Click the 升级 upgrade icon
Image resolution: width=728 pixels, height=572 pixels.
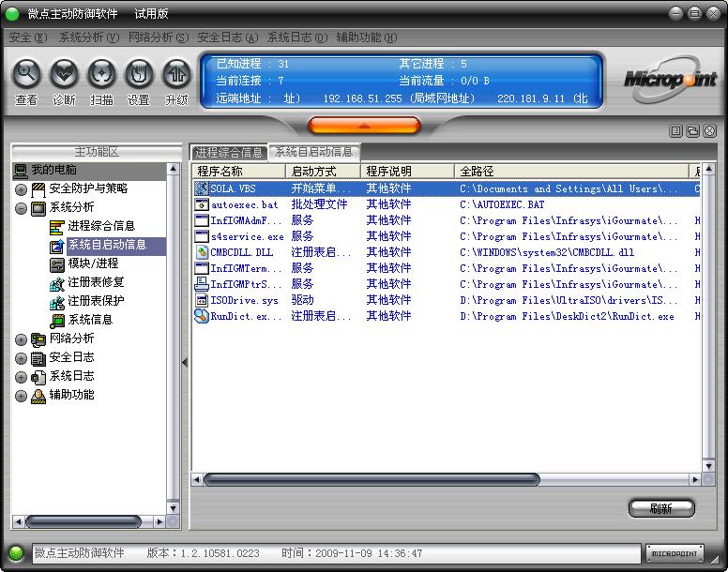pos(176,74)
